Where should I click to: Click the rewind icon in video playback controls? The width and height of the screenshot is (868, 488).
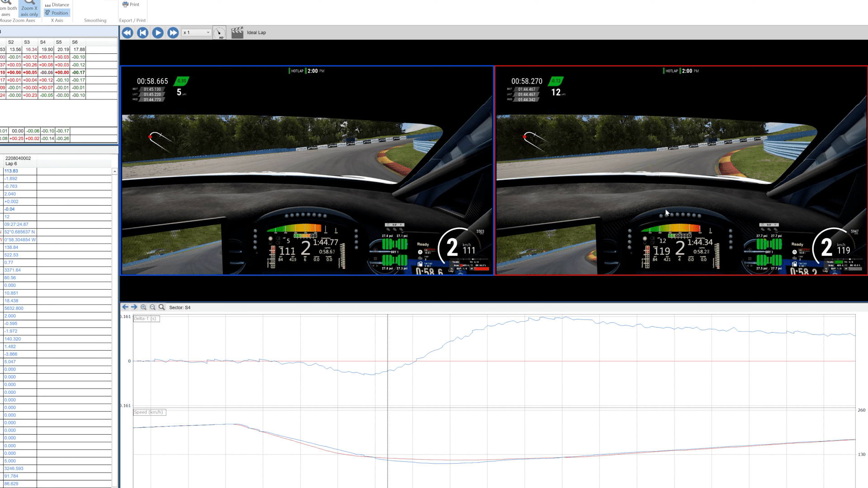click(127, 32)
